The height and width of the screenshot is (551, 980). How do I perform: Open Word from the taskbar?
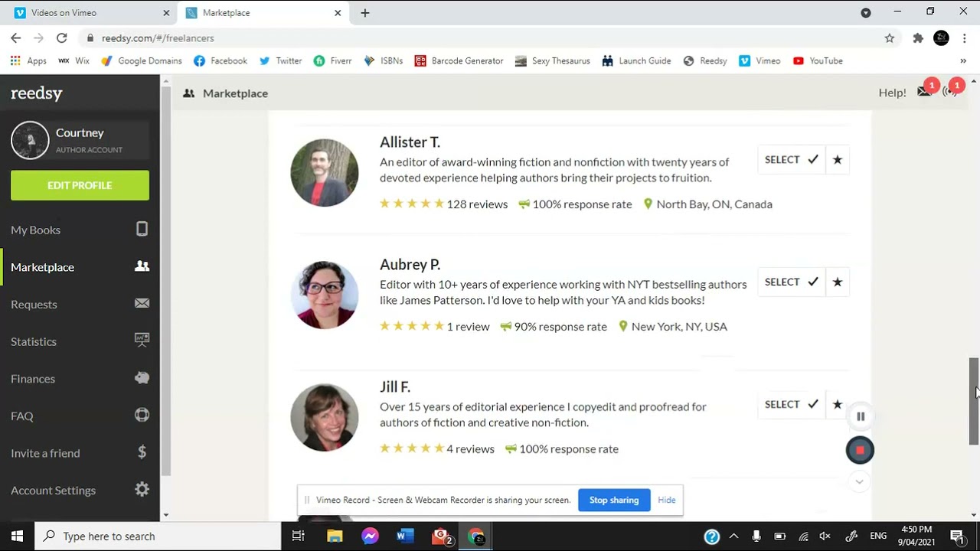coord(405,536)
